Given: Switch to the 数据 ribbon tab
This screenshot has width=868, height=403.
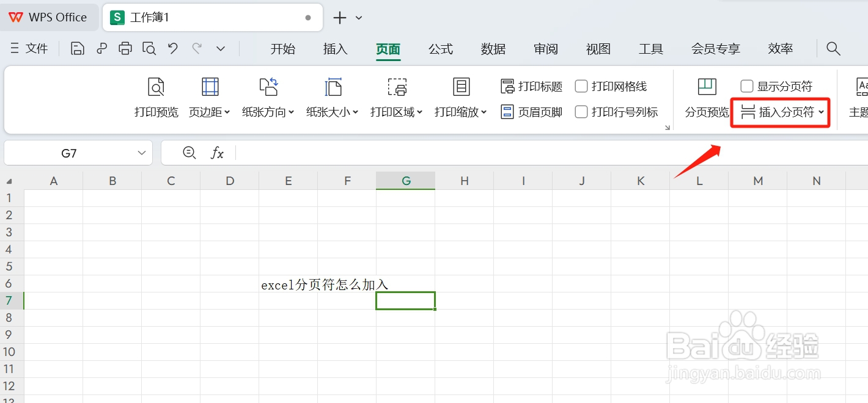Looking at the screenshot, I should pyautogui.click(x=493, y=49).
